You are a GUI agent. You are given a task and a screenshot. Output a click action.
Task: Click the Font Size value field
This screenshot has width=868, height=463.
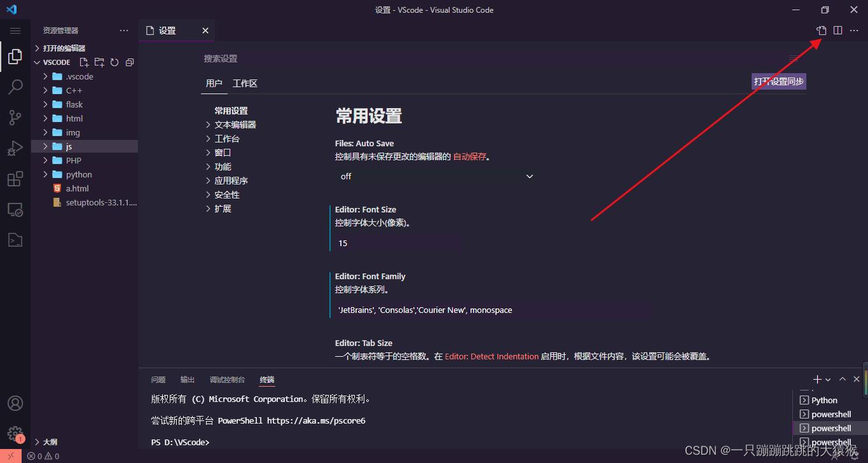(399, 243)
